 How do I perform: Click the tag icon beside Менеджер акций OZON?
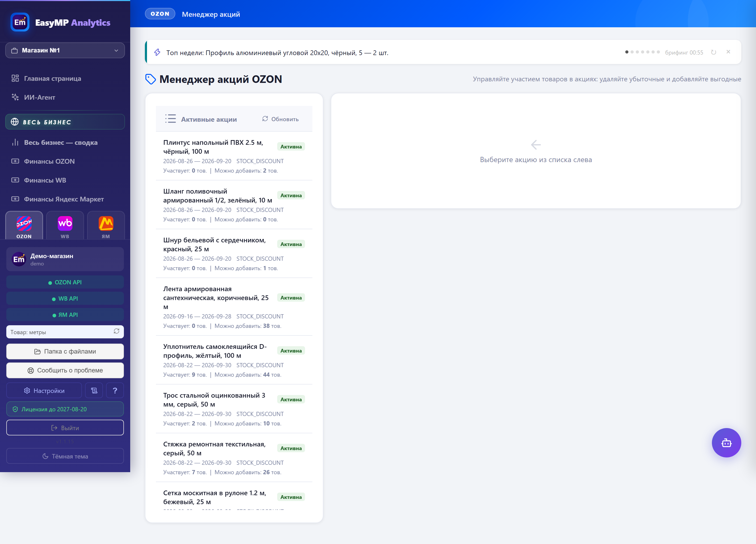(150, 79)
